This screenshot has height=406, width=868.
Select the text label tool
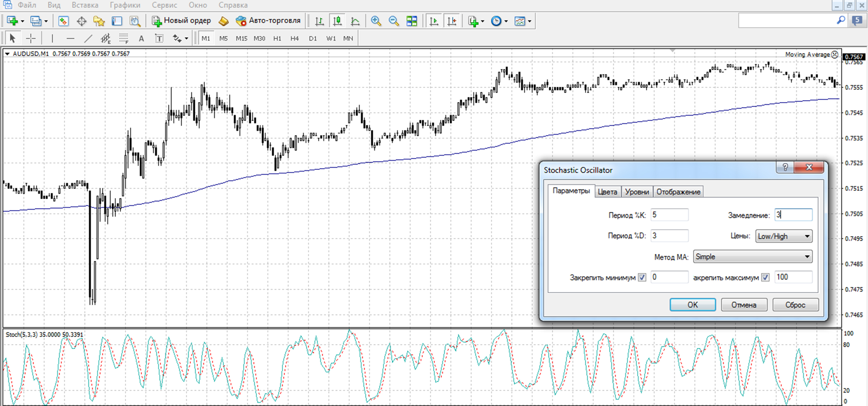[x=159, y=38]
